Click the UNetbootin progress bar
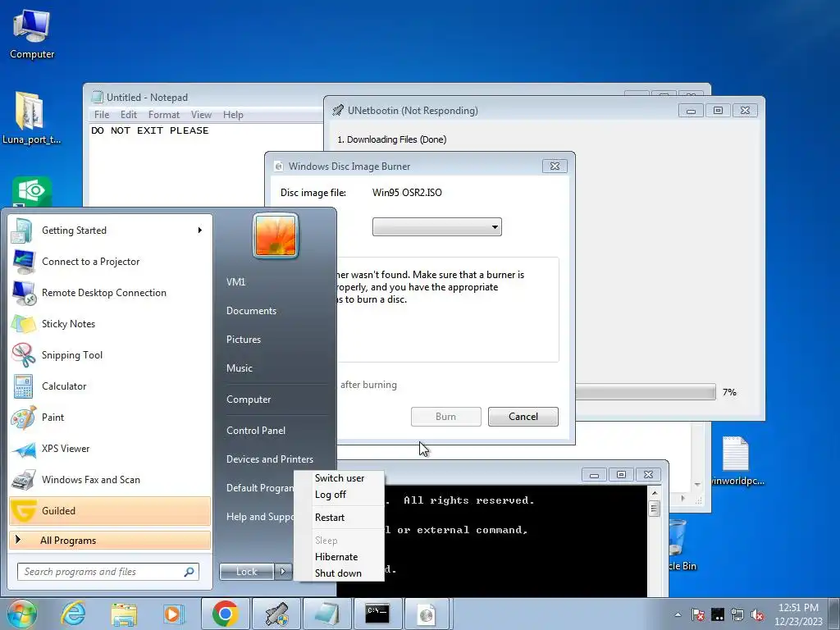Screen dimensions: 840x630 click(x=646, y=391)
